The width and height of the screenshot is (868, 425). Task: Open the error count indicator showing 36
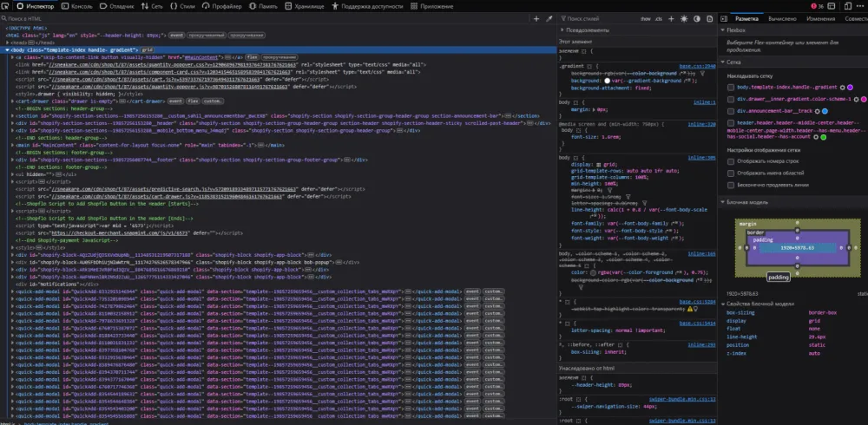point(817,6)
